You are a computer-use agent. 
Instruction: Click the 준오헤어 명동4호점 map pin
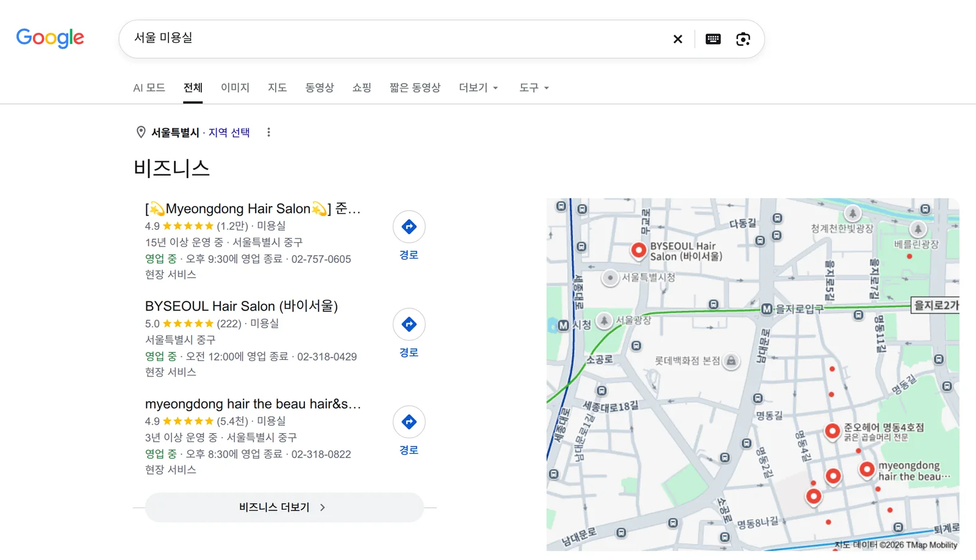(x=833, y=431)
